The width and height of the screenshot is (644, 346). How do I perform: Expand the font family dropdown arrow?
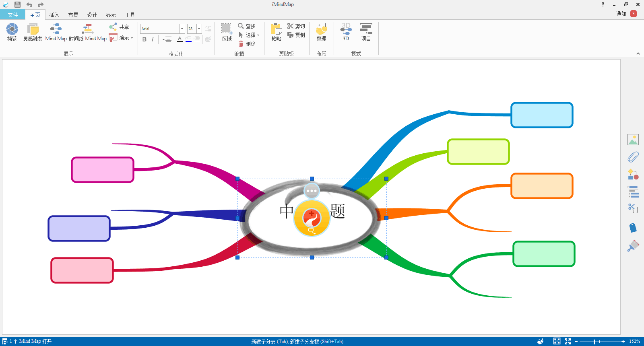pos(182,29)
